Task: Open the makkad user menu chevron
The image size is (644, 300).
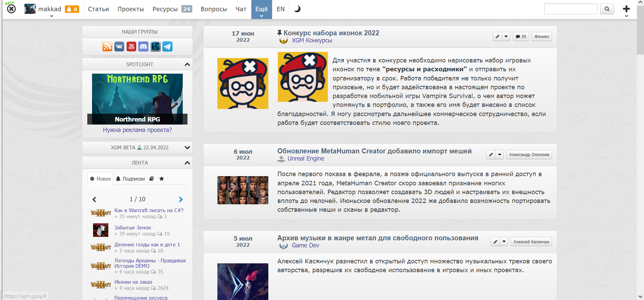Action: click(x=52, y=16)
